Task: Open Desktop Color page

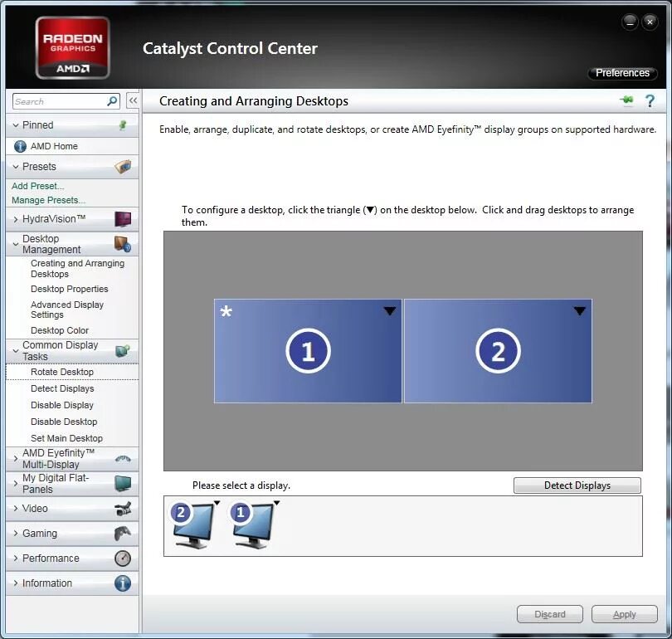Action: tap(60, 330)
